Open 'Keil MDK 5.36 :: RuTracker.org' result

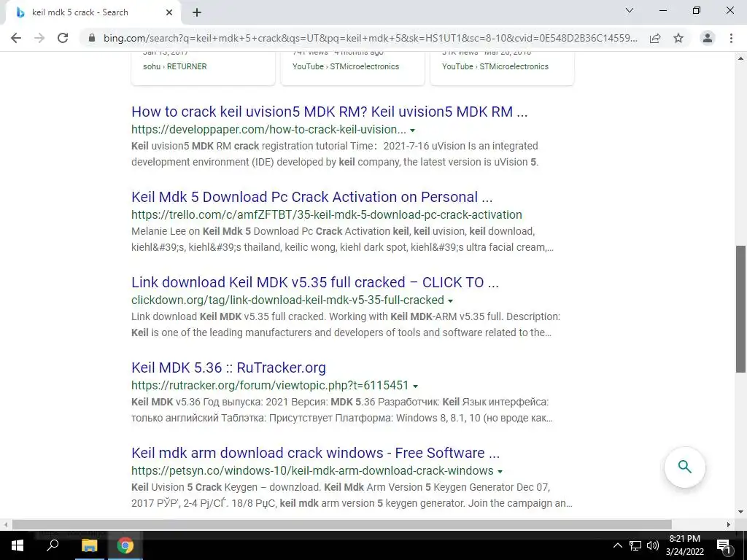coord(228,367)
